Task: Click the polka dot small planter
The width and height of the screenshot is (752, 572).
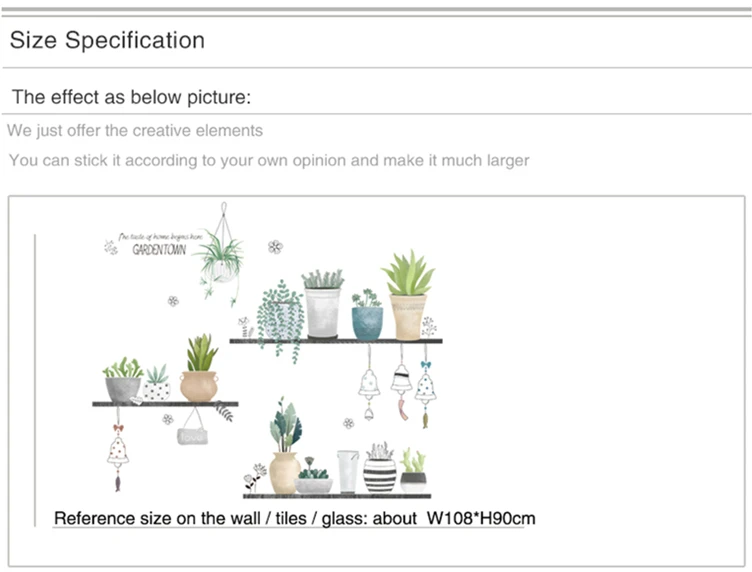Action: pyautogui.click(x=157, y=384)
